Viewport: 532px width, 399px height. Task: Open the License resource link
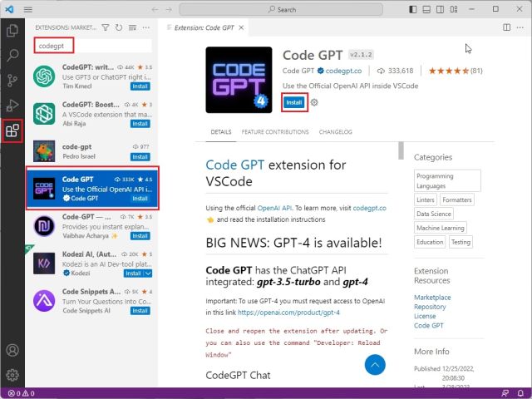425,316
